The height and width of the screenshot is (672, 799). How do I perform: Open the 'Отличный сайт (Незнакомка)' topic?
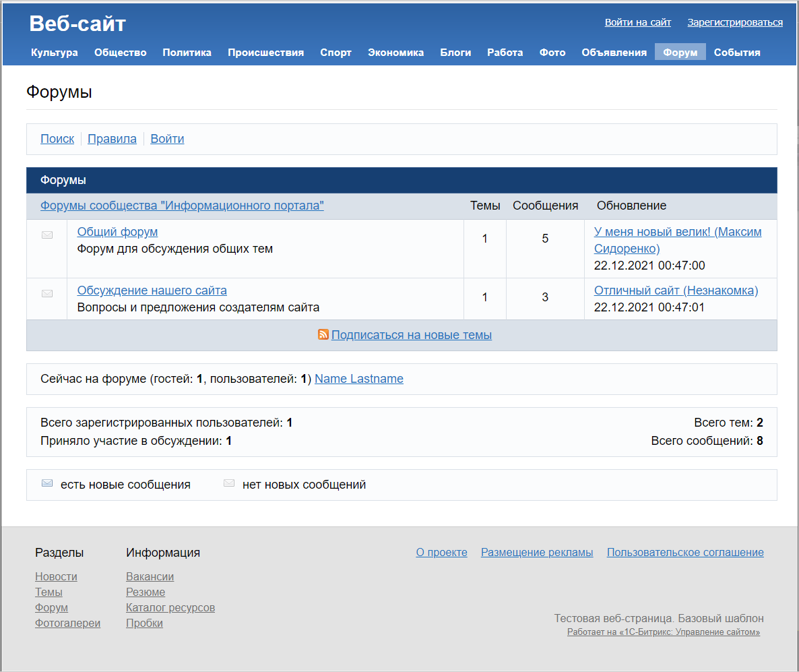point(676,291)
